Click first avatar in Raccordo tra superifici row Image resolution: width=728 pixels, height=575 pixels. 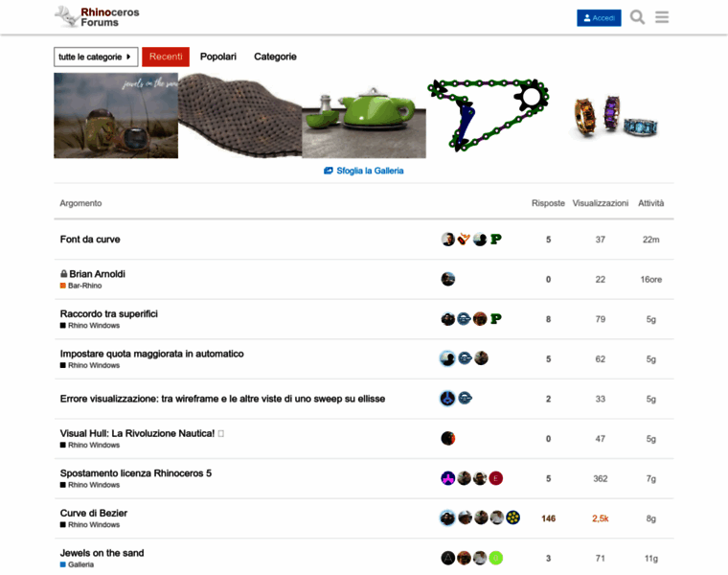[447, 319]
